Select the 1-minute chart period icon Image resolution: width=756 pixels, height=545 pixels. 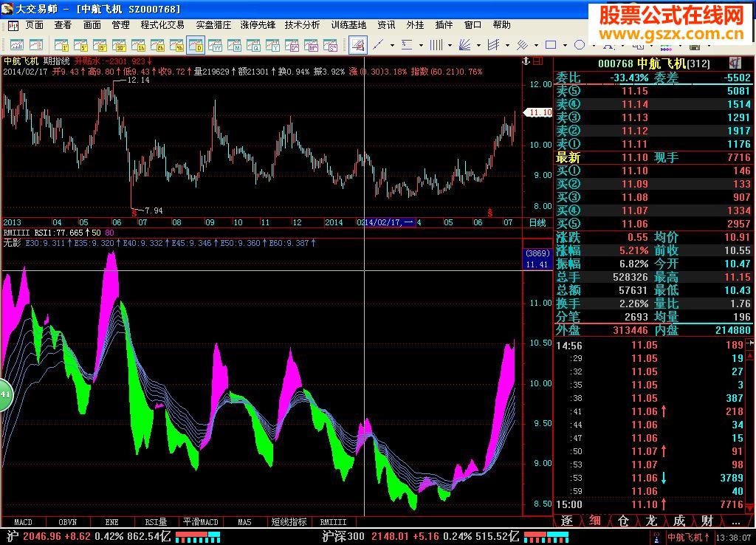[61, 45]
